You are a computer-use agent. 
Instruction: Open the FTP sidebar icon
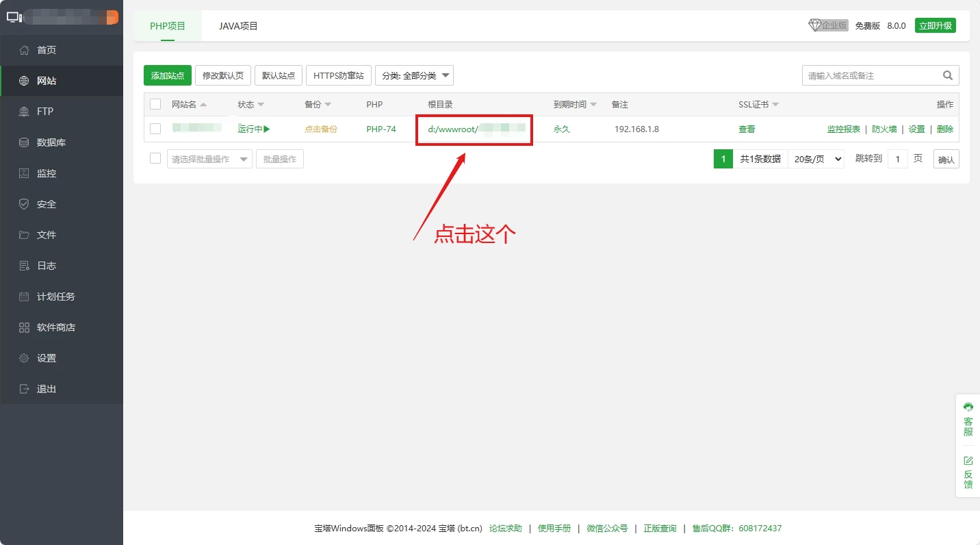[x=25, y=112]
